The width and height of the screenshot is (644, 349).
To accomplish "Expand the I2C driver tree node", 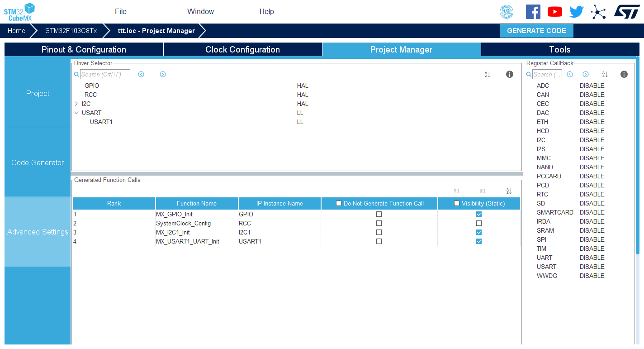I will tap(76, 104).
